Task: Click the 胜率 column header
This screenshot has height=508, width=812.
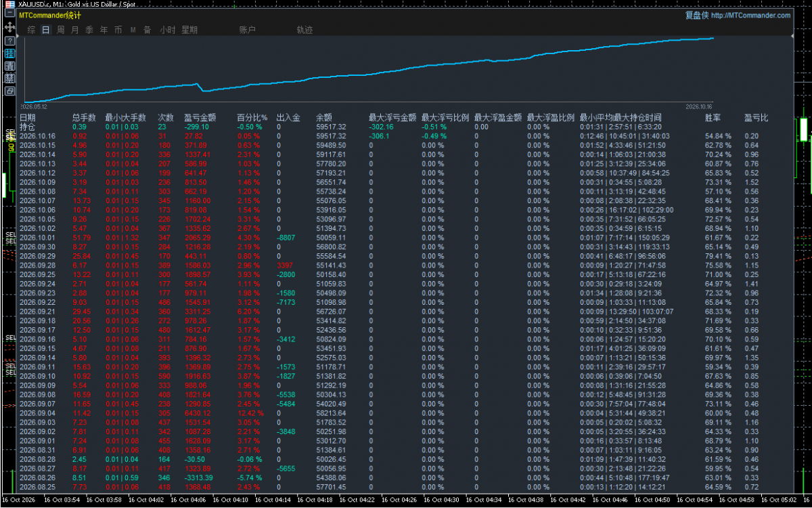Action: pos(713,118)
